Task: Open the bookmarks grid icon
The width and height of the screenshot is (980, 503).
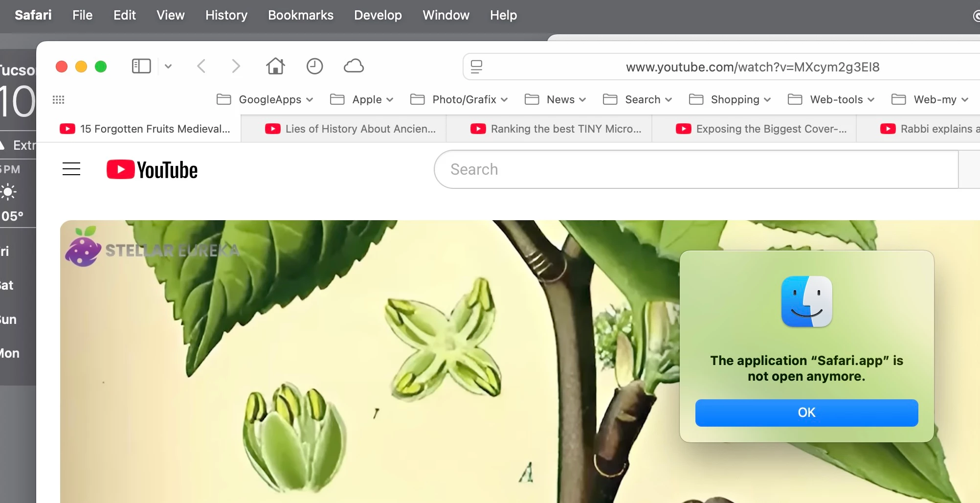Action: pos(59,100)
